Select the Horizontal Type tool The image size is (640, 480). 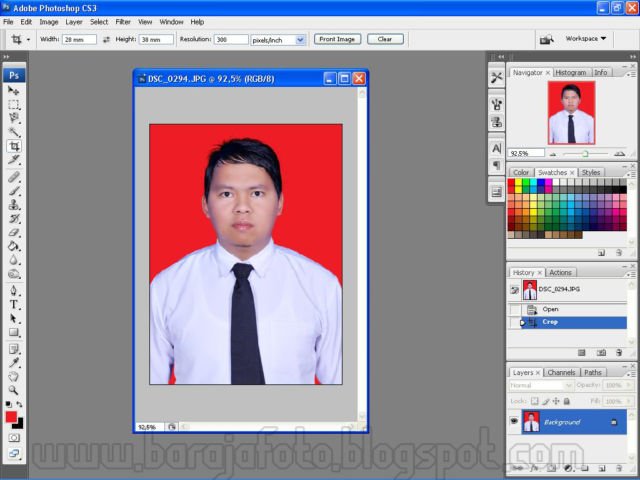[x=13, y=304]
